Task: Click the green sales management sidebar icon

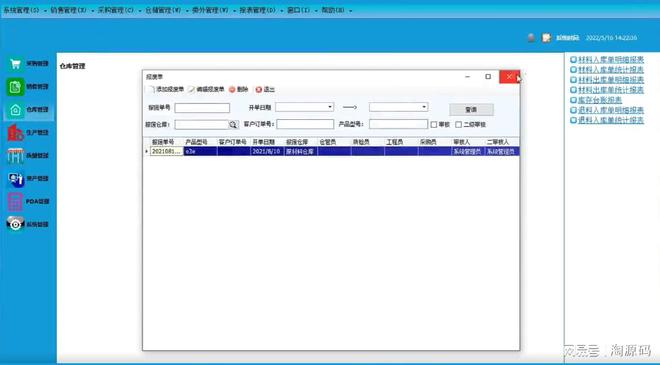Action: coord(15,87)
